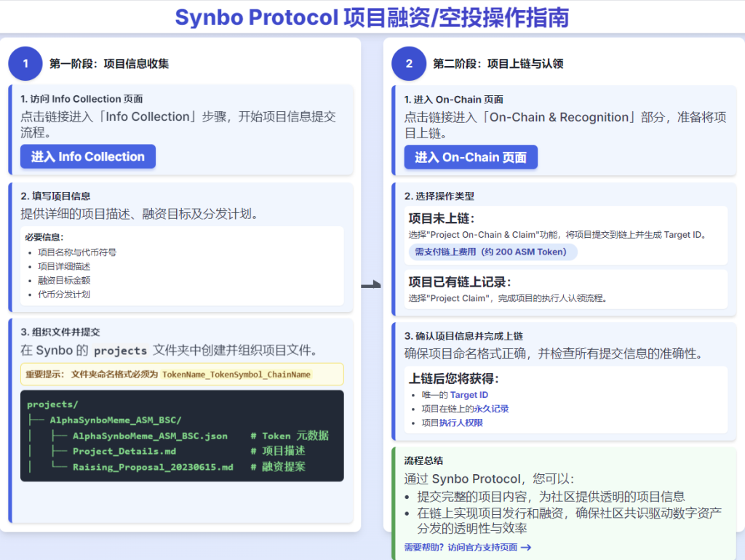Click text 提供详细的项目描述、融资目标及分发计划。
Screen dimensions: 745x560
[141, 214]
